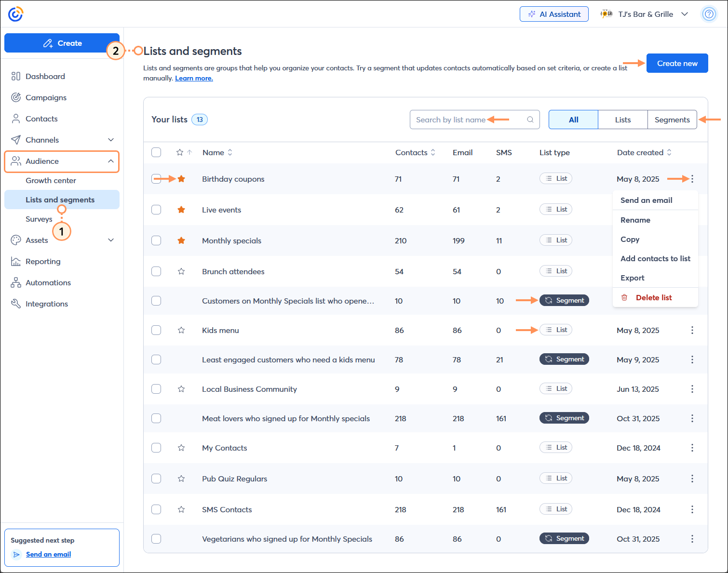Unfavorite the Live events star

coord(181,210)
